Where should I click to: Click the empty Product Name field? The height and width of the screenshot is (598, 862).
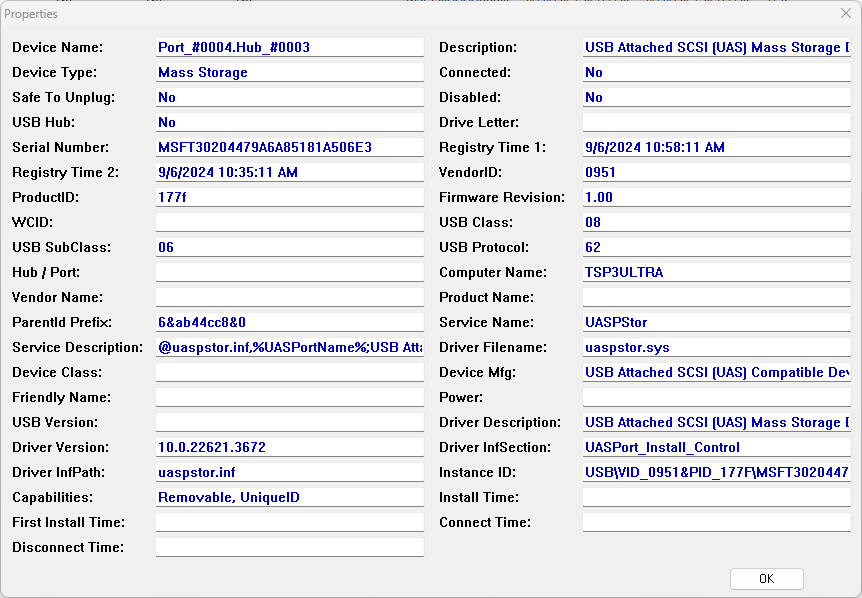[x=717, y=297]
